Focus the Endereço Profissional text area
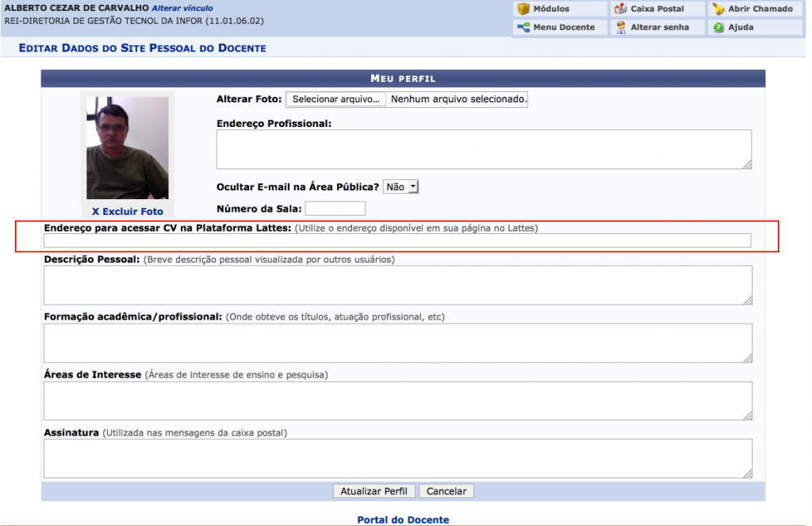The image size is (812, 526). point(484,149)
